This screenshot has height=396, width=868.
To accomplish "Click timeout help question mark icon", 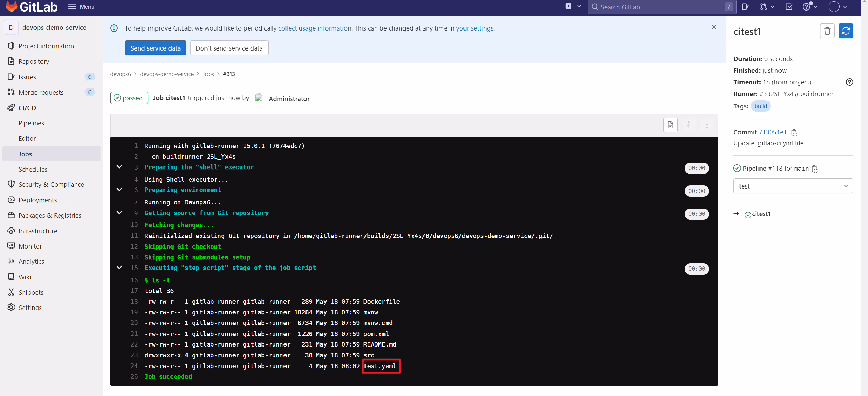I will click(x=849, y=82).
